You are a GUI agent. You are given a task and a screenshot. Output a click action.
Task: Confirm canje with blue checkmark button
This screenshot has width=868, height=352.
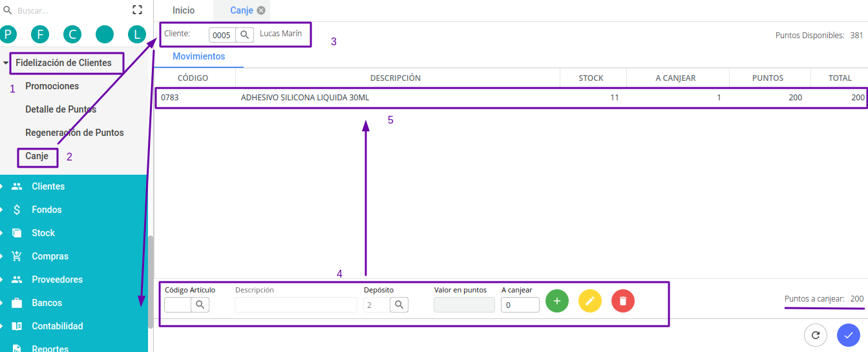849,335
